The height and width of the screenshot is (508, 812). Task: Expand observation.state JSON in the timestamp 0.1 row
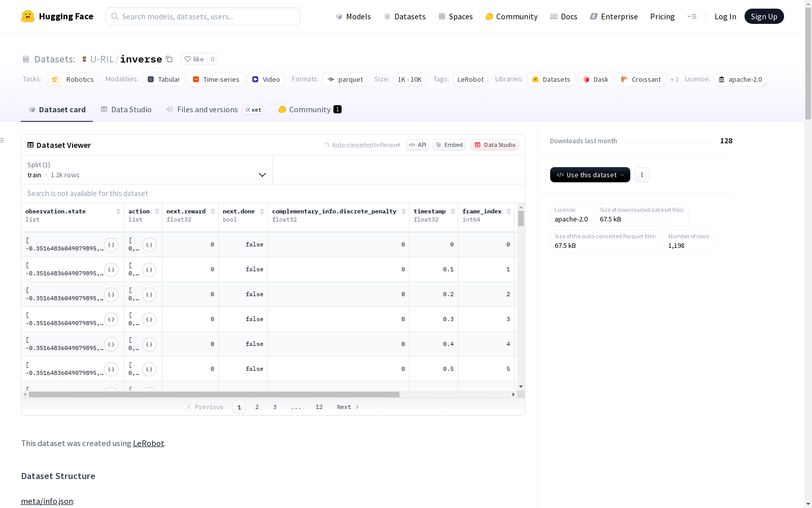111,270
